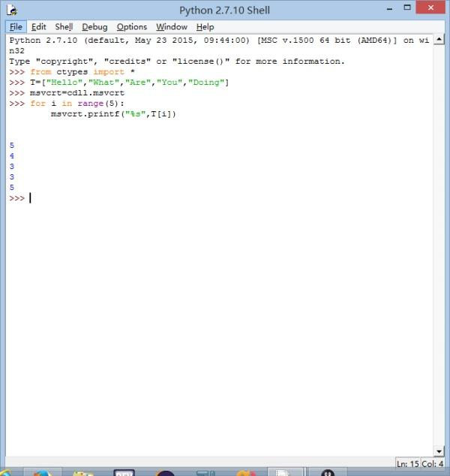
Task: Click the "You" string in the list
Action: point(169,83)
